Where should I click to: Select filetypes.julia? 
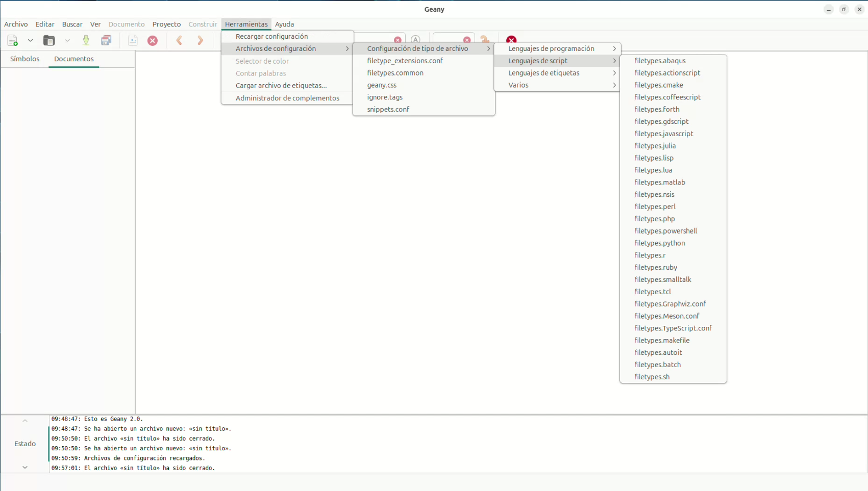click(x=673, y=146)
